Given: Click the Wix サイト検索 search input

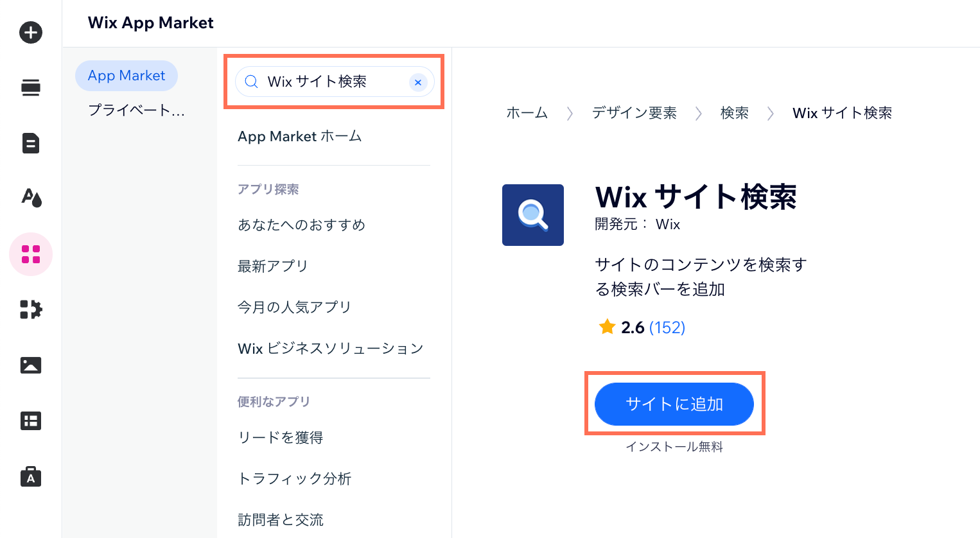Looking at the screenshot, I should pyautogui.click(x=335, y=82).
